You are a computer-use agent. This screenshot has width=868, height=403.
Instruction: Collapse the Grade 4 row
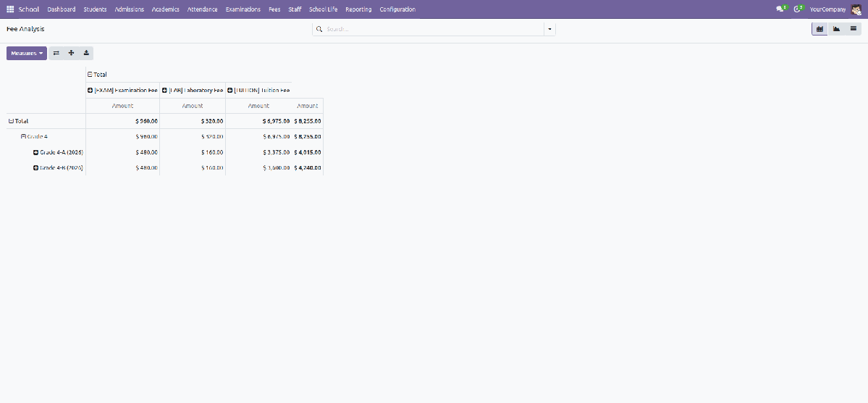click(x=34, y=136)
